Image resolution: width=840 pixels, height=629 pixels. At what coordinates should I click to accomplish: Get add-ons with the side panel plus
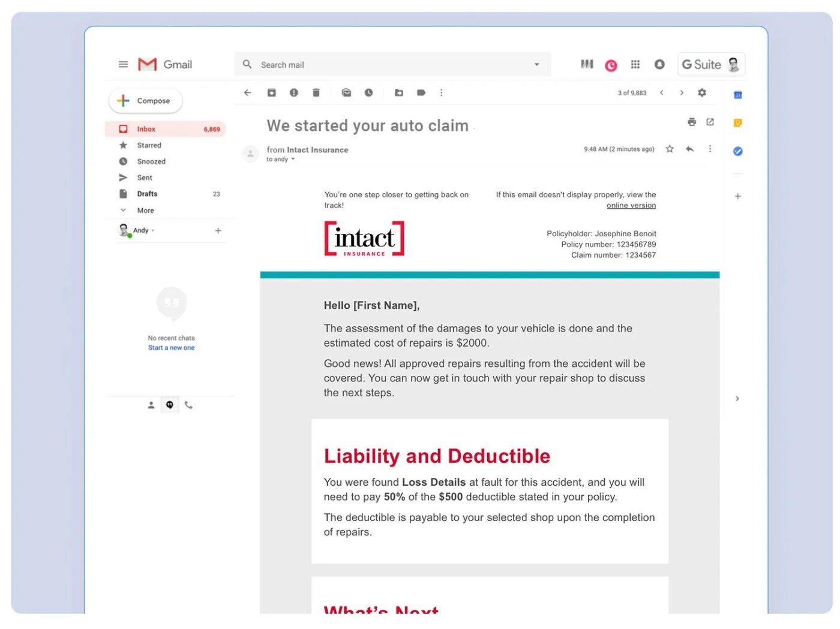pos(738,196)
